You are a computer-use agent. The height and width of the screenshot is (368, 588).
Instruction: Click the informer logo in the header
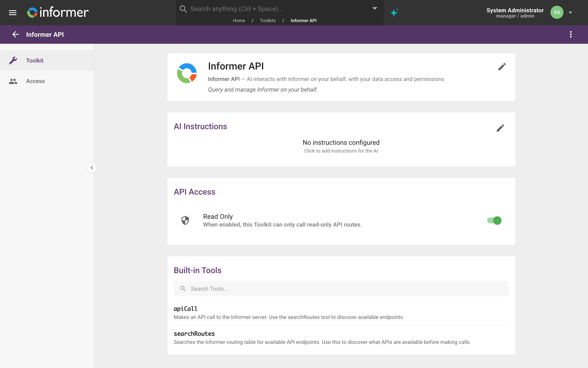pos(58,12)
